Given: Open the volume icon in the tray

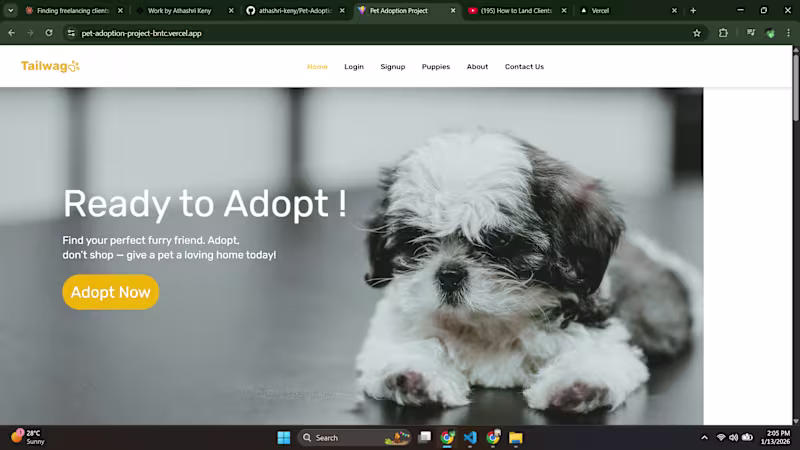Looking at the screenshot, I should pos(734,437).
